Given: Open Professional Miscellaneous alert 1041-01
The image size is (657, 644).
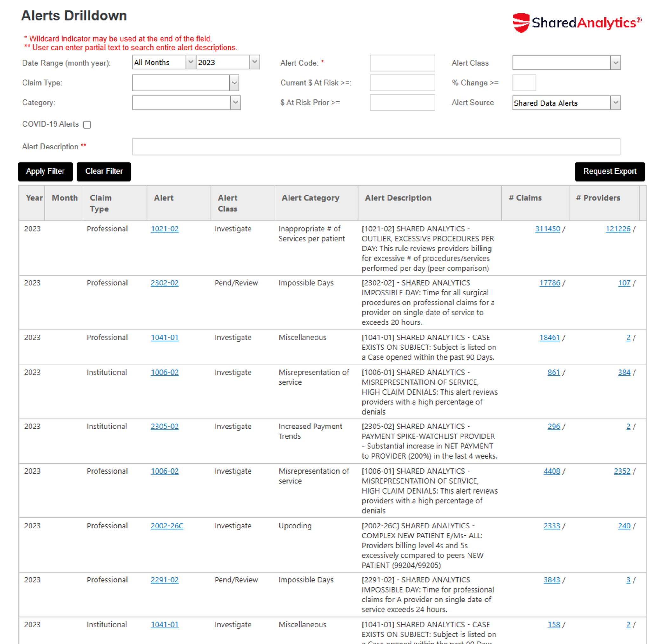Looking at the screenshot, I should [164, 337].
